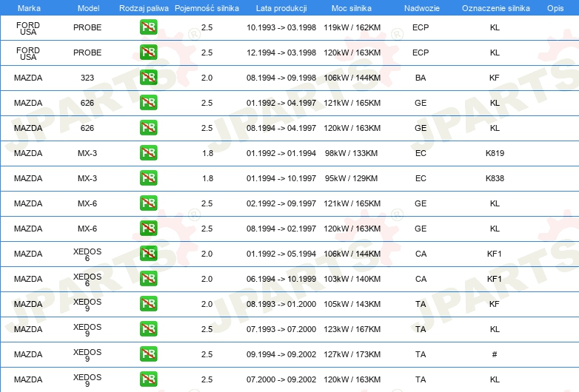Click the fuel icon in the Xedos 9 07.2000 row

coord(148,379)
